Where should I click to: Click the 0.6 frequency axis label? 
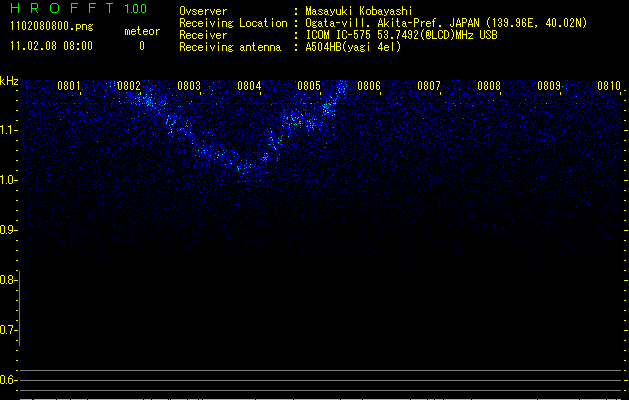tap(6, 380)
